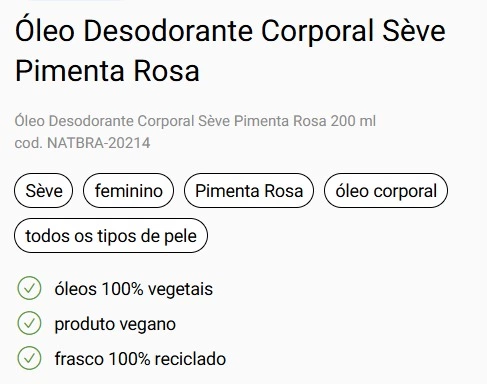Click the word Desodorante in the heading
This screenshot has height=384, width=487.
168,31
